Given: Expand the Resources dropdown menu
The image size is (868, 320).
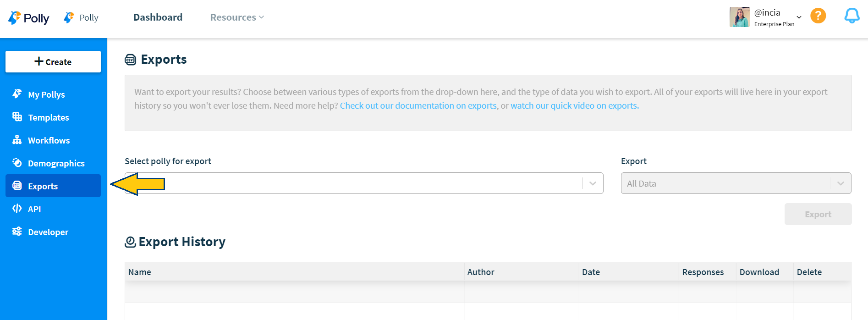Looking at the screenshot, I should pos(237,17).
